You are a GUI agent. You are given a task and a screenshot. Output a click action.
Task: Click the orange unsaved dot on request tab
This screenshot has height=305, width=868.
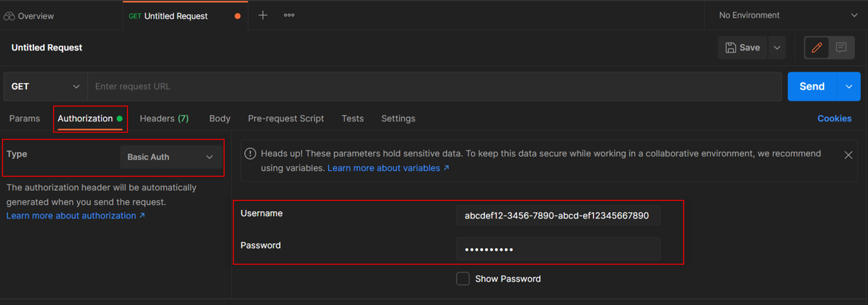point(237,16)
